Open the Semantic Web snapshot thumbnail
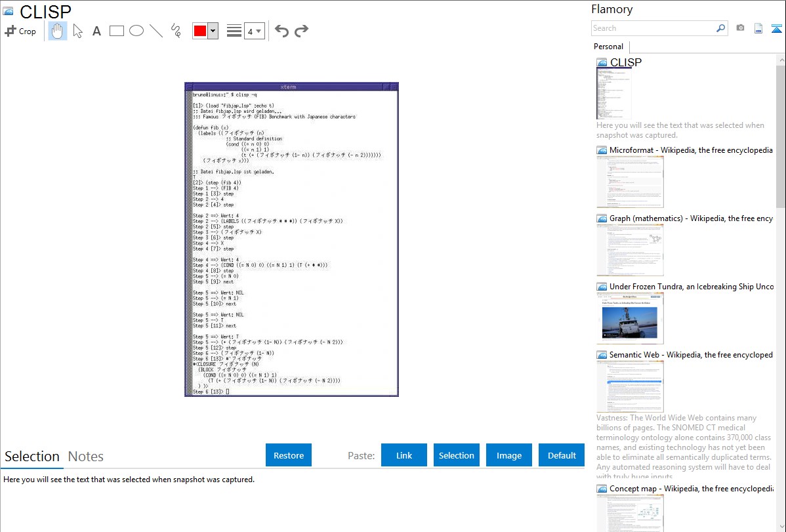786x532 pixels. (x=630, y=386)
